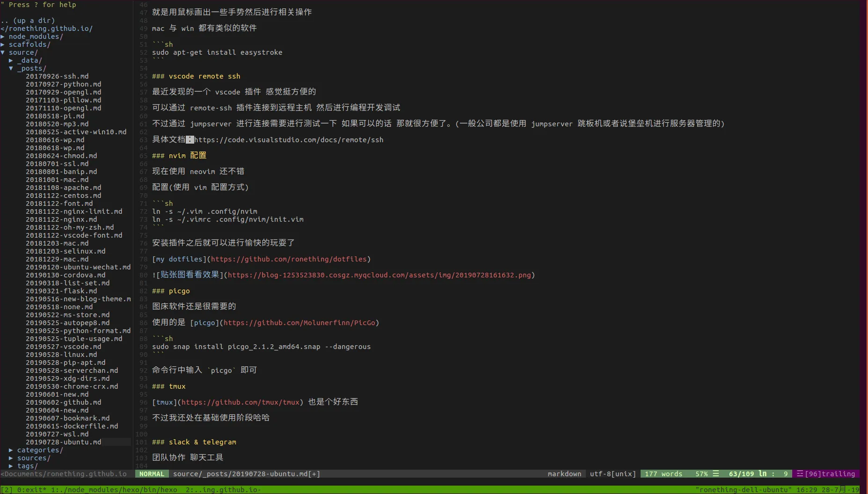Click the 'ln -s ~/.vim .config/nvim' line

(x=204, y=211)
